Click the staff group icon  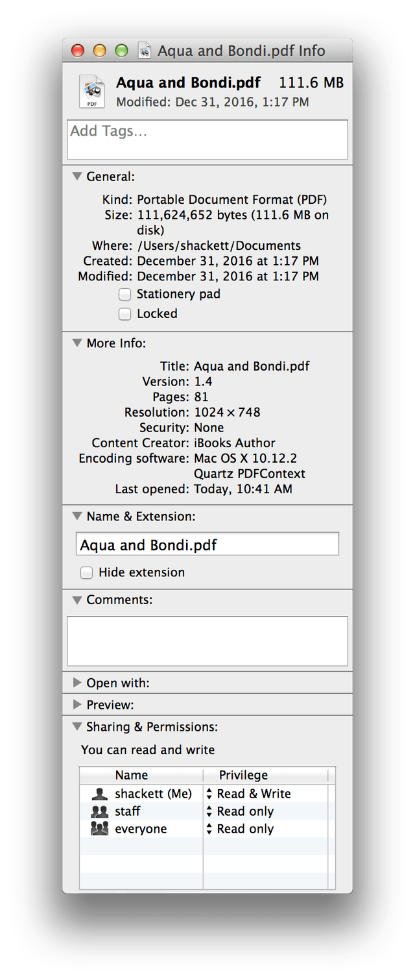tap(99, 811)
